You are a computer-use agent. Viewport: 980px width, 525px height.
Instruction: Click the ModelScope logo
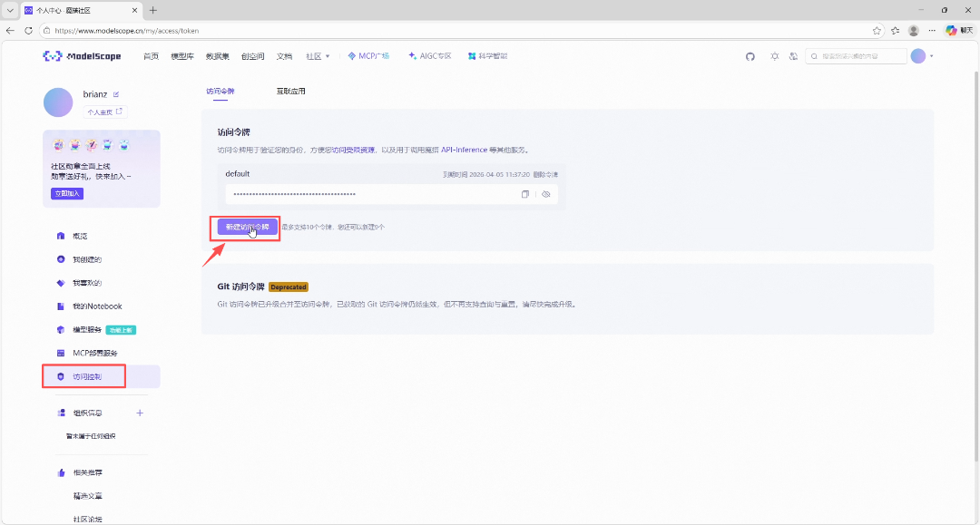[82, 56]
